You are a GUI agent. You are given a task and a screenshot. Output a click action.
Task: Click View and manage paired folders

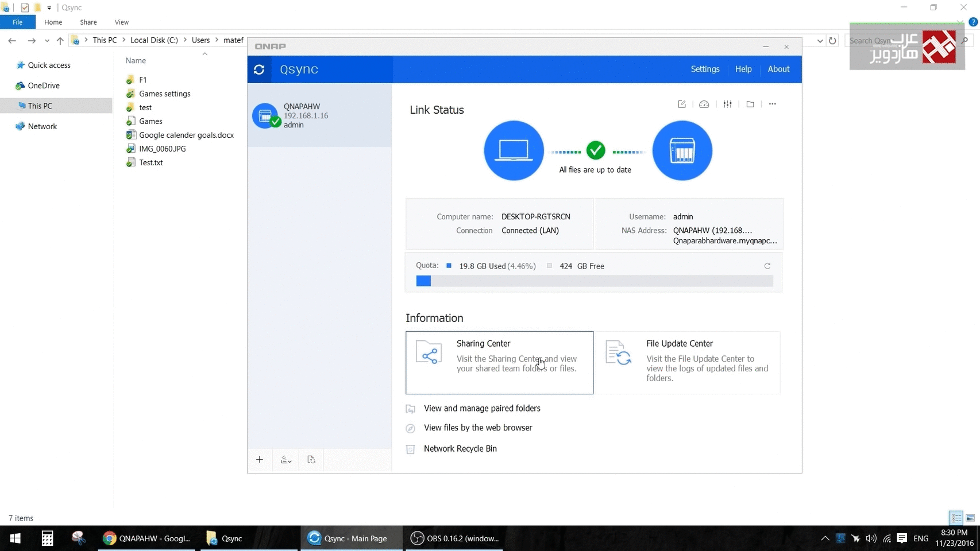pos(482,409)
